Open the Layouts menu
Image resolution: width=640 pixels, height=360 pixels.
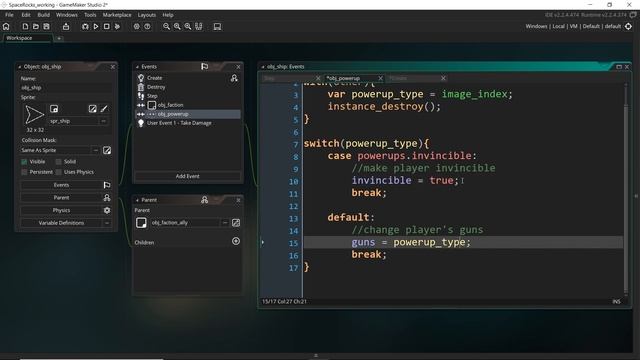click(x=147, y=15)
